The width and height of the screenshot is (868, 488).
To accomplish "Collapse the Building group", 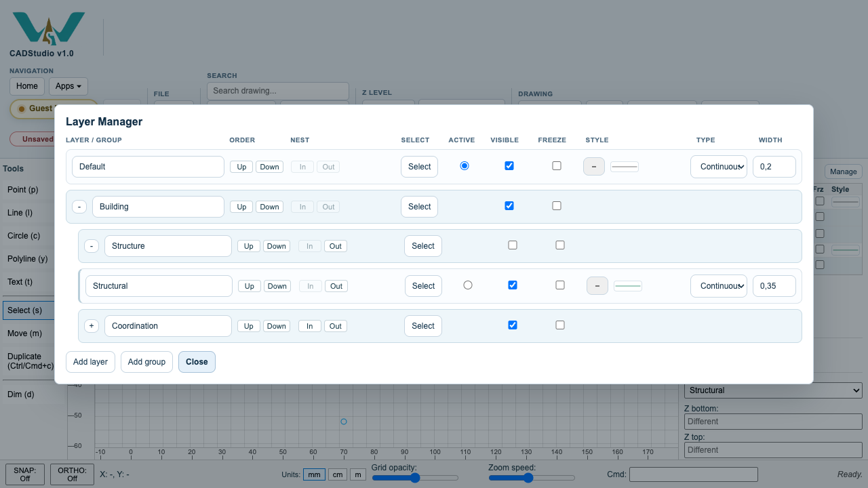I will pos(79,207).
